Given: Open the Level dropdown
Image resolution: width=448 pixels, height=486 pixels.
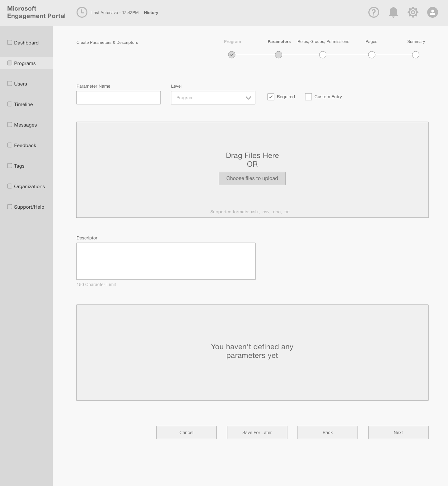Looking at the screenshot, I should [x=213, y=98].
